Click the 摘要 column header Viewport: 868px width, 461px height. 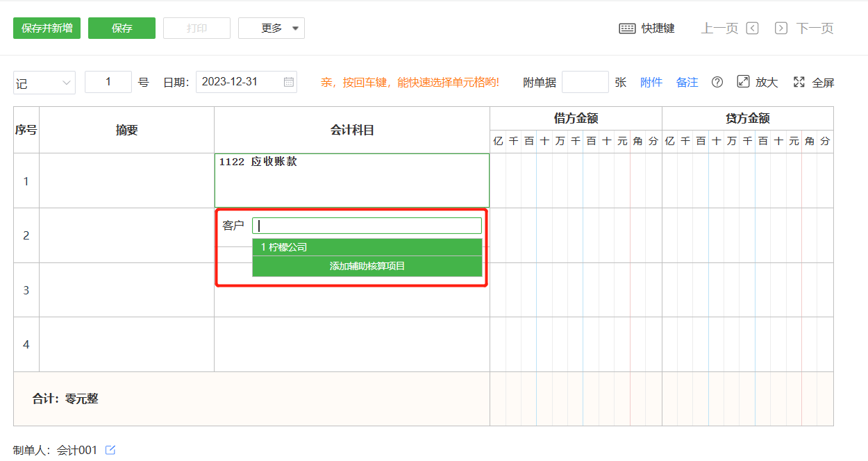tap(126, 130)
